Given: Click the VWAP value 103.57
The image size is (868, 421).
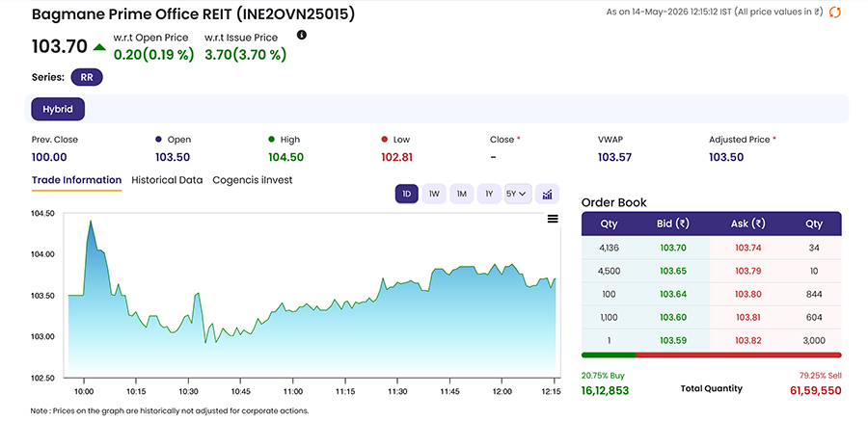Looking at the screenshot, I should [x=614, y=157].
